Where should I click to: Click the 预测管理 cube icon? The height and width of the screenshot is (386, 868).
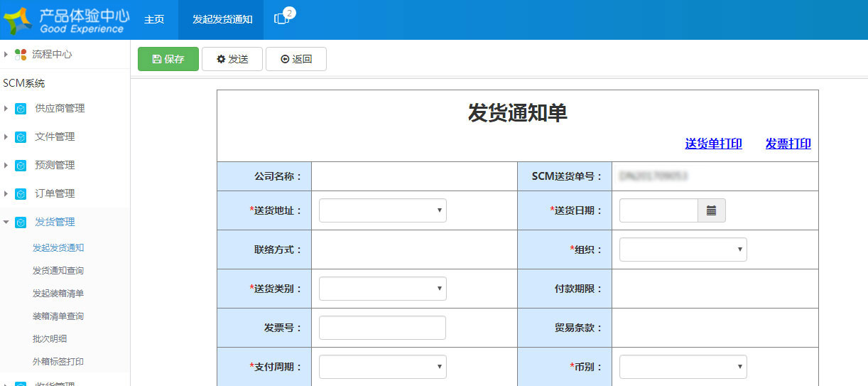(21, 166)
